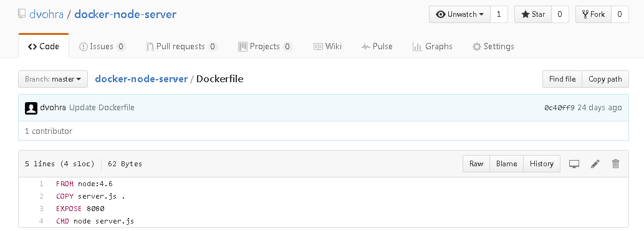Open the Unwatch dropdown
The image size is (644, 231).
pyautogui.click(x=459, y=14)
